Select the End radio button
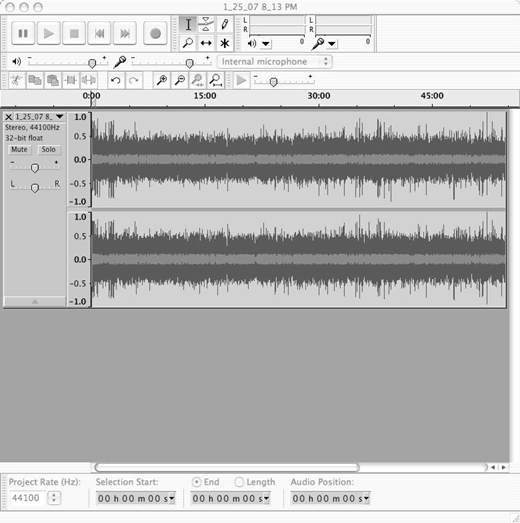This screenshot has height=523, width=520. (x=196, y=482)
